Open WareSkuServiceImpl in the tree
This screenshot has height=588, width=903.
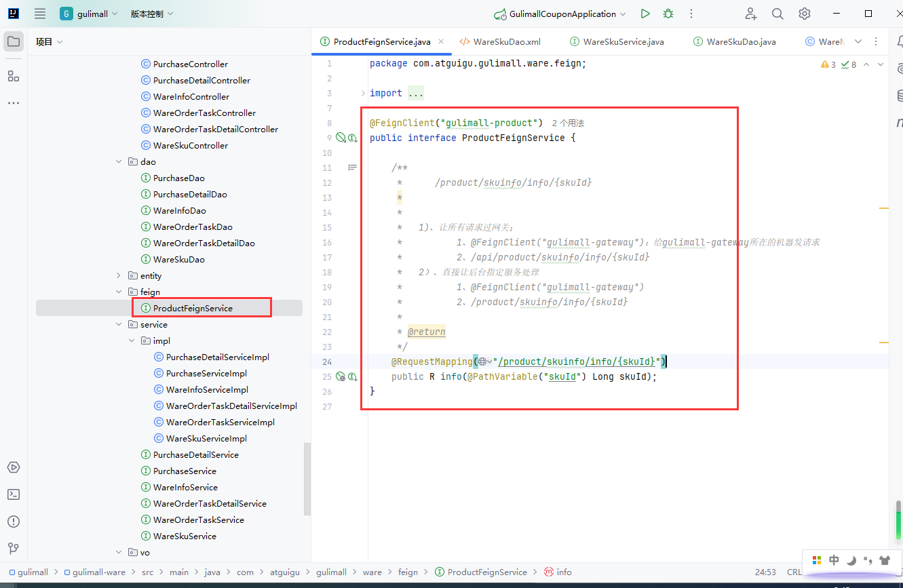point(206,438)
